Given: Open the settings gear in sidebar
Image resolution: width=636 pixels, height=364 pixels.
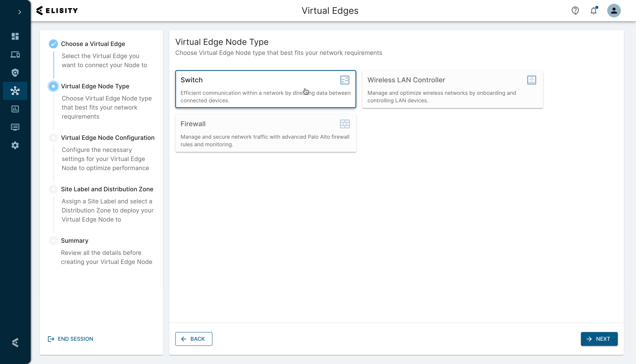Looking at the screenshot, I should [x=15, y=145].
